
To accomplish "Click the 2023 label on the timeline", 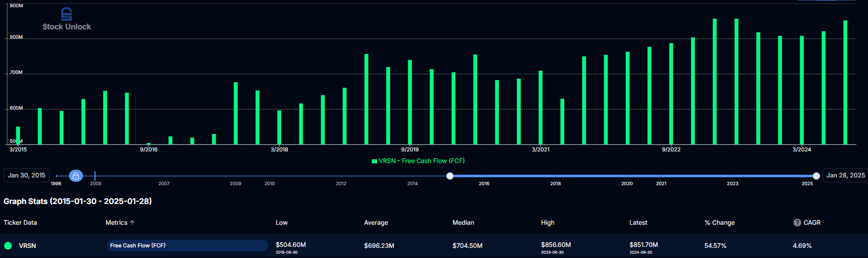I will [x=732, y=184].
